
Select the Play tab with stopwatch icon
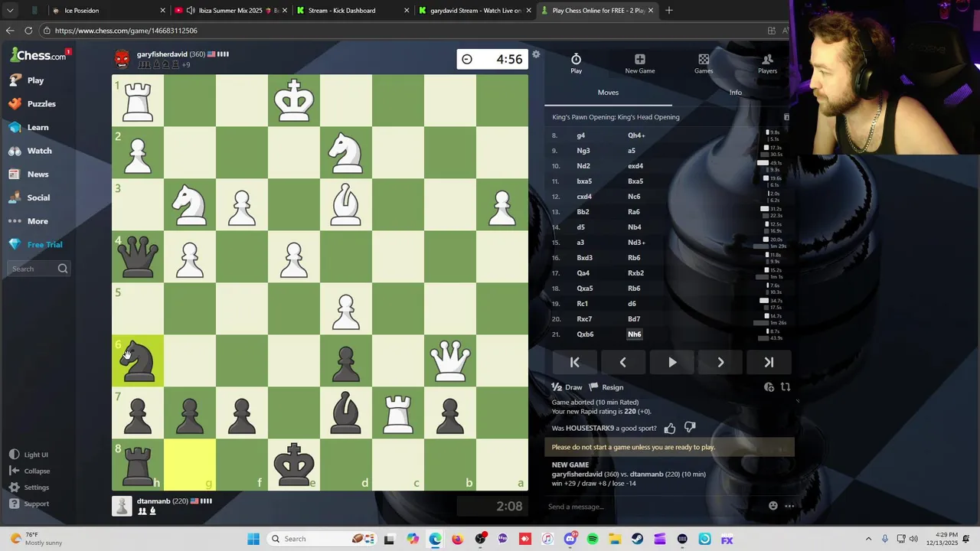pyautogui.click(x=576, y=64)
